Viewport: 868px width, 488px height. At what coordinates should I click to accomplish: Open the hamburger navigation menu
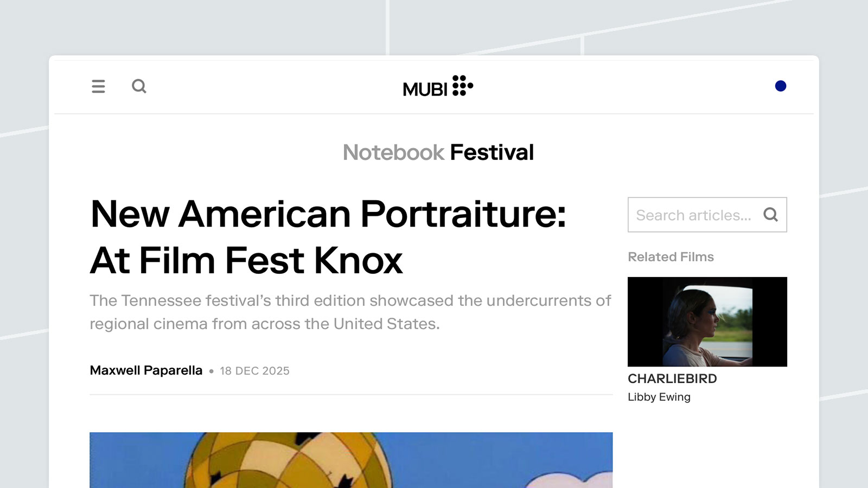(98, 86)
